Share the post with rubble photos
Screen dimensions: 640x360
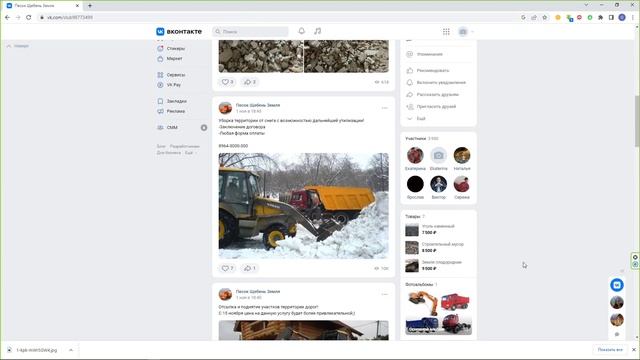click(249, 82)
